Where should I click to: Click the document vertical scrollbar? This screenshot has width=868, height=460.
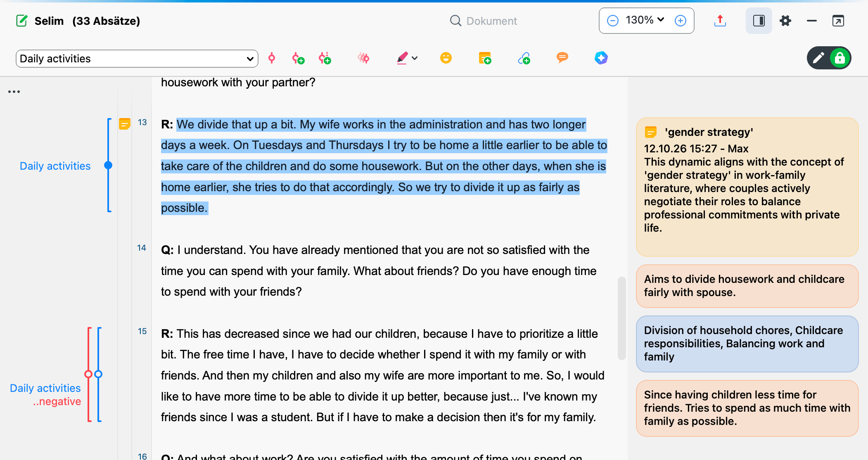(x=621, y=318)
